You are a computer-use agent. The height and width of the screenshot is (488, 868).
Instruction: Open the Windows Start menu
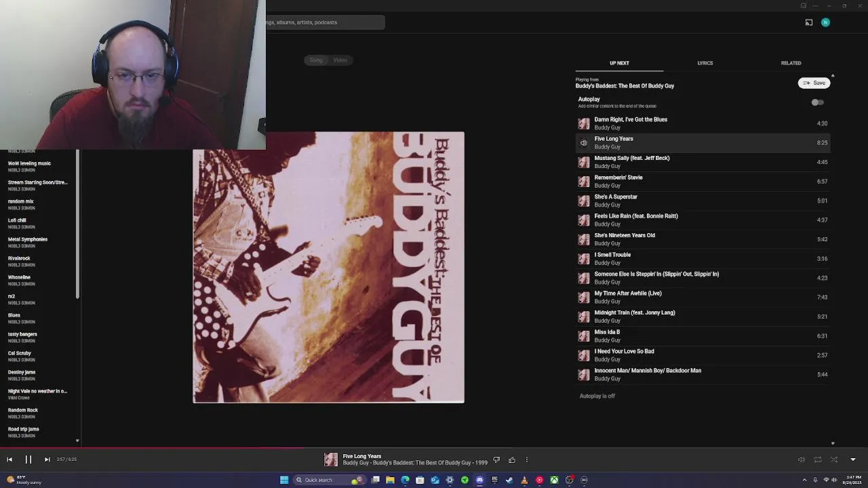[x=284, y=480]
